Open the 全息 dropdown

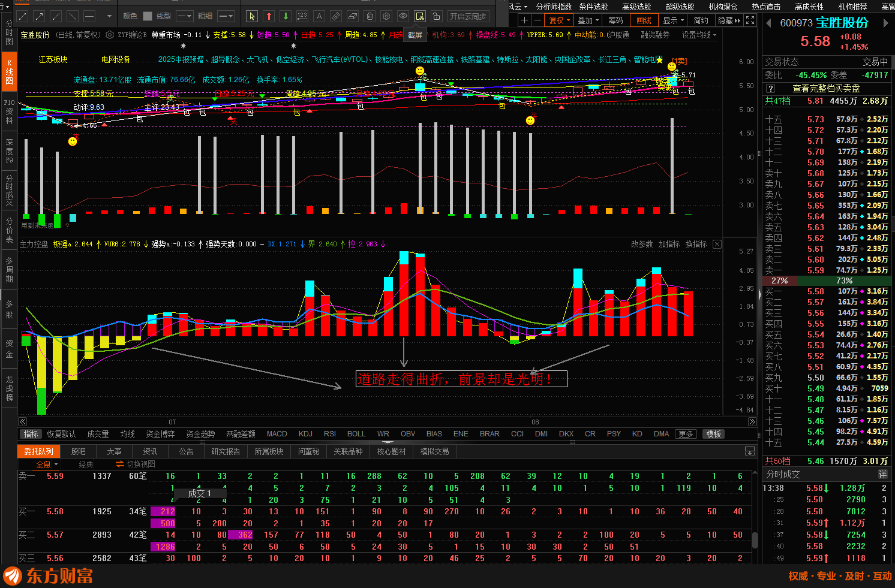point(47,465)
